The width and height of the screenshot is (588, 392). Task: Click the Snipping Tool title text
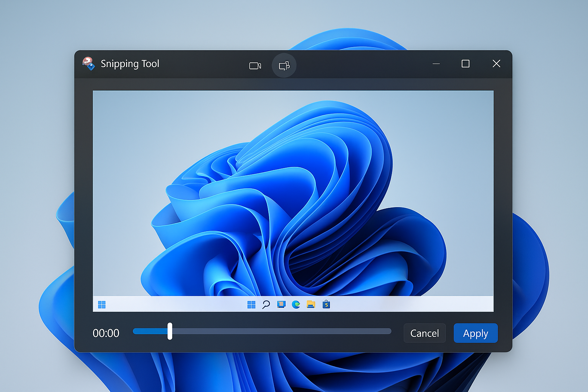coord(130,64)
